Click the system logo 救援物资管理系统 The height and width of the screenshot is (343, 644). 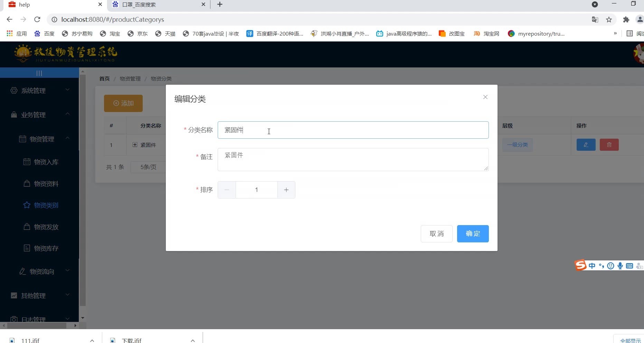[66, 54]
